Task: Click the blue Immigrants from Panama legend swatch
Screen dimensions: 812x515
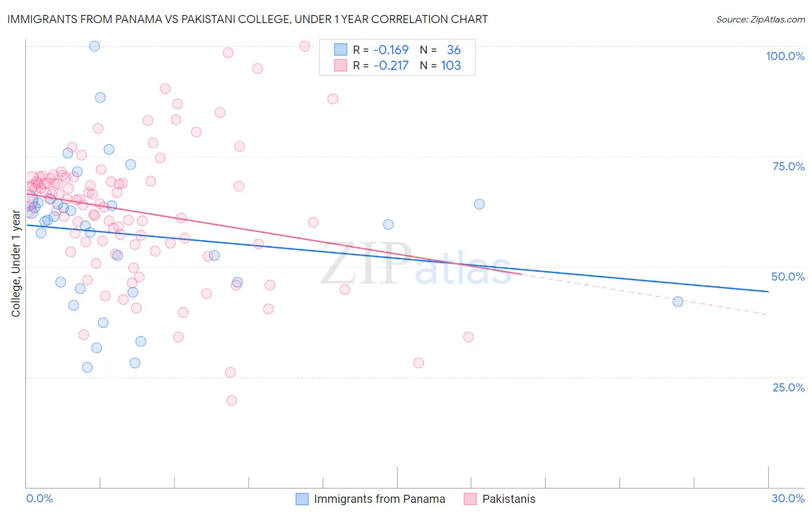Action: pyautogui.click(x=302, y=499)
